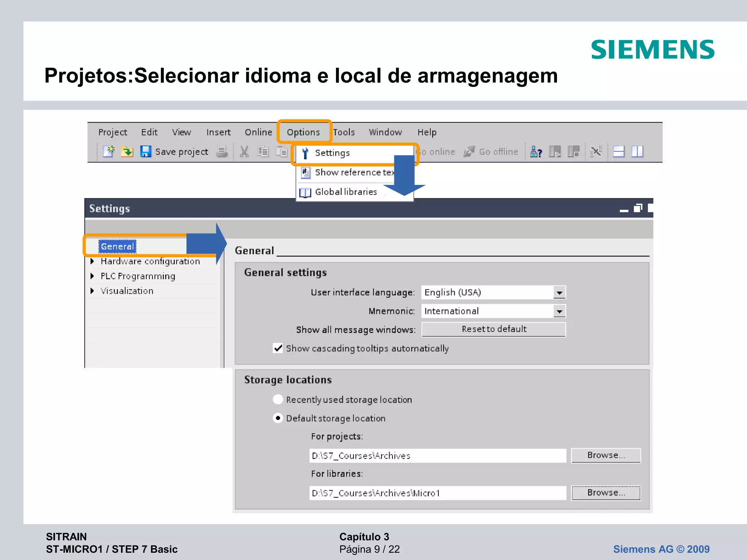
Task: Click the Settings wrench icon in menu
Action: pos(305,153)
